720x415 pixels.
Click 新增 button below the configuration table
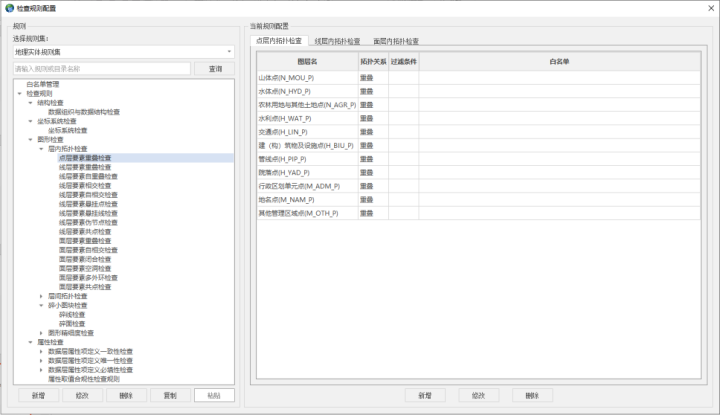[425, 395]
